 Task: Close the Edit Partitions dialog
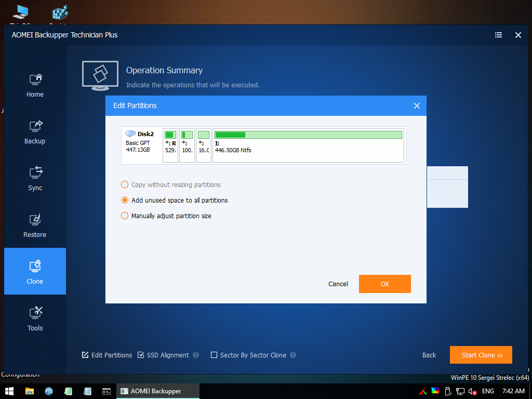coord(417,106)
